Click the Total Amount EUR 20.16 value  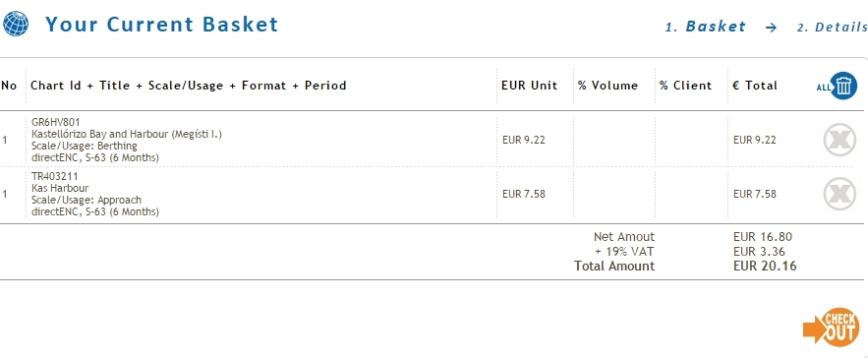click(x=765, y=266)
